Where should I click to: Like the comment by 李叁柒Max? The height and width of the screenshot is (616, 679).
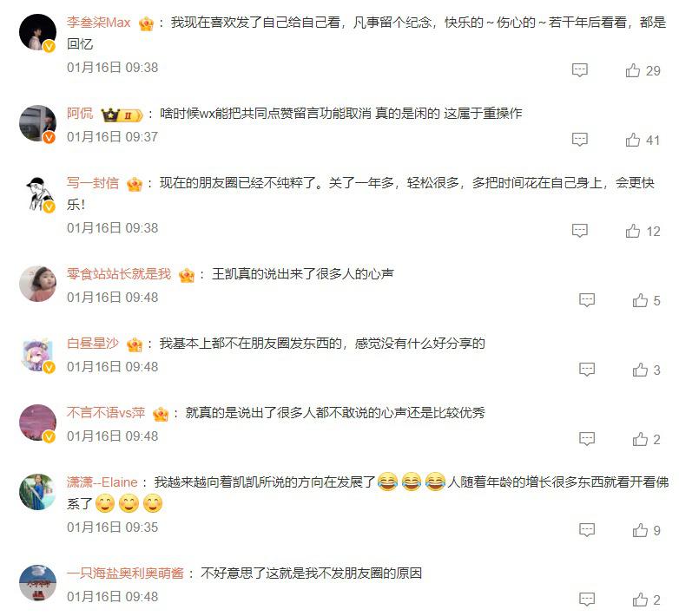[643, 70]
